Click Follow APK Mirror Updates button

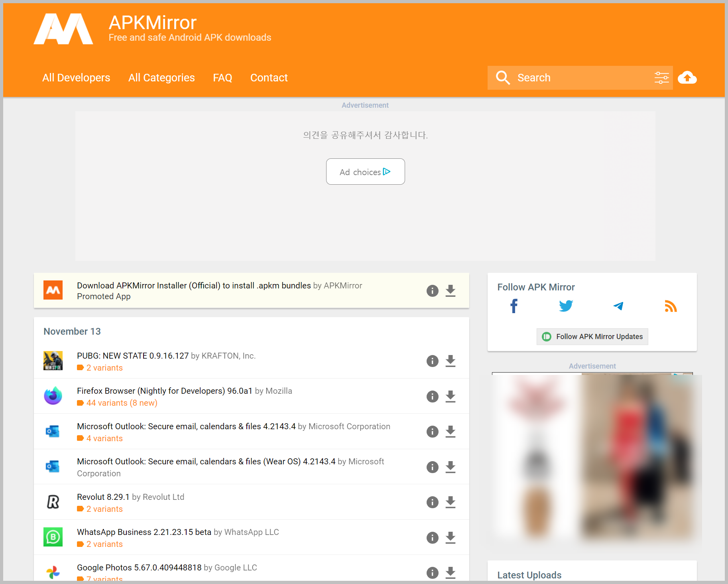pos(592,337)
